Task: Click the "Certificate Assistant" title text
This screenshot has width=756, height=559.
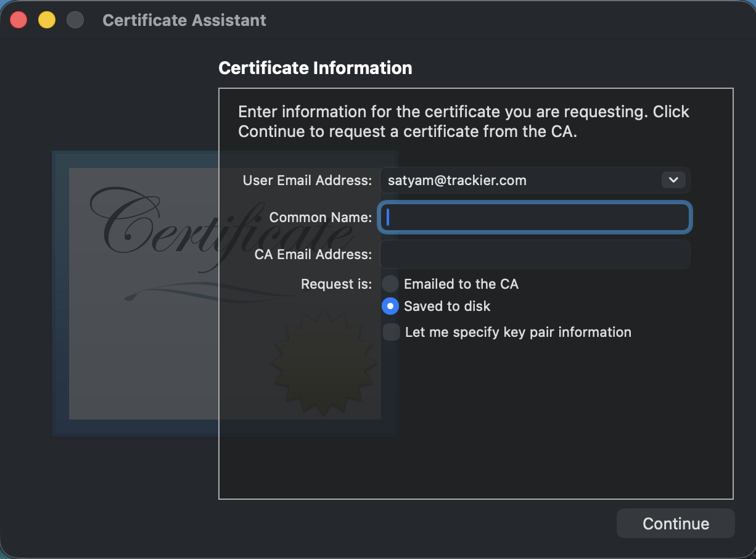Action: [x=184, y=20]
